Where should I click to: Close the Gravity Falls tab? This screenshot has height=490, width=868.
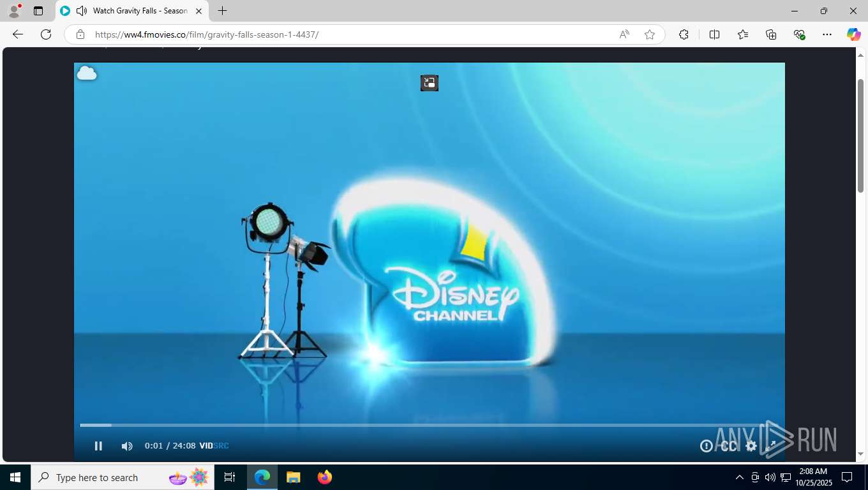point(198,11)
